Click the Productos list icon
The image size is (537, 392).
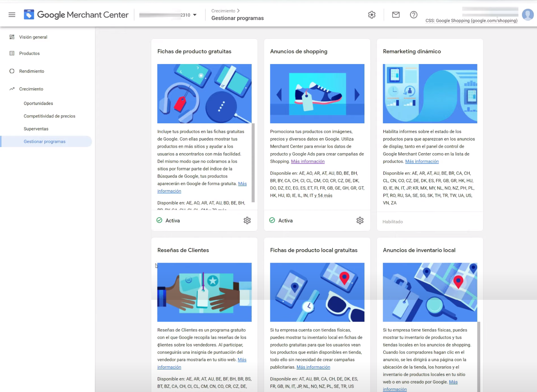(12, 53)
